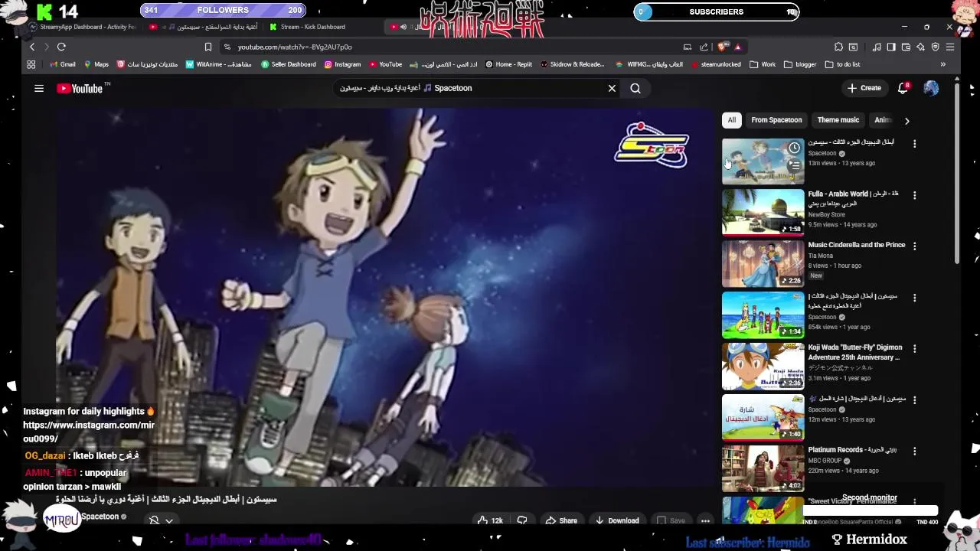980x551 pixels.
Task: Select the Theme music filter chip
Action: [x=838, y=120]
